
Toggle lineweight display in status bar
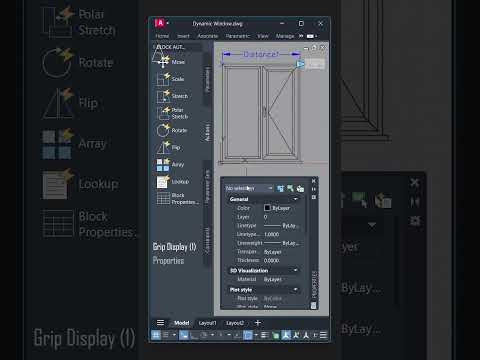coord(265,335)
